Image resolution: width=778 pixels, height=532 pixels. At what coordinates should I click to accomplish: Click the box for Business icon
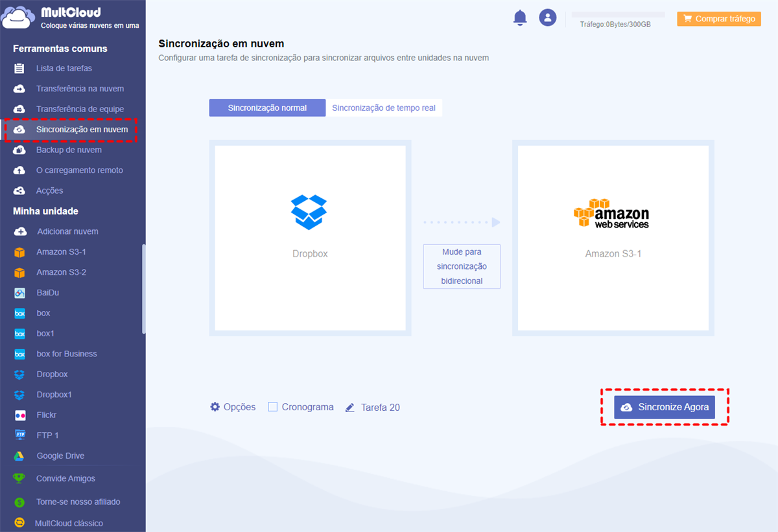(19, 354)
